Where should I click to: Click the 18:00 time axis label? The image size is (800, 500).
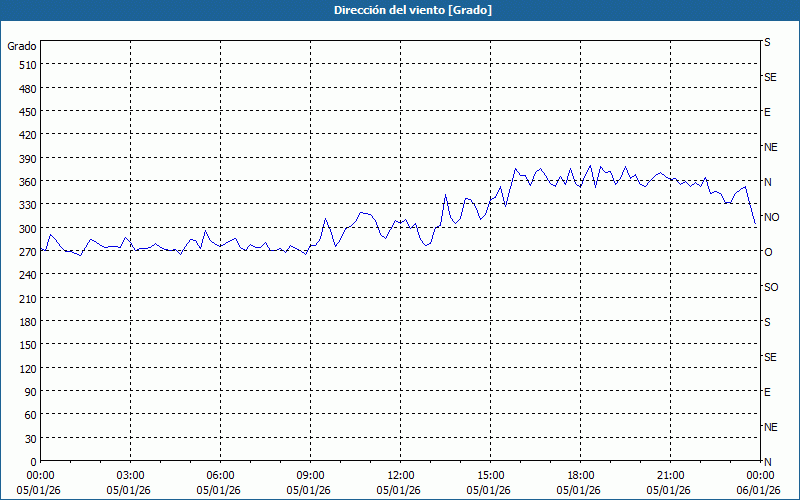581,475
